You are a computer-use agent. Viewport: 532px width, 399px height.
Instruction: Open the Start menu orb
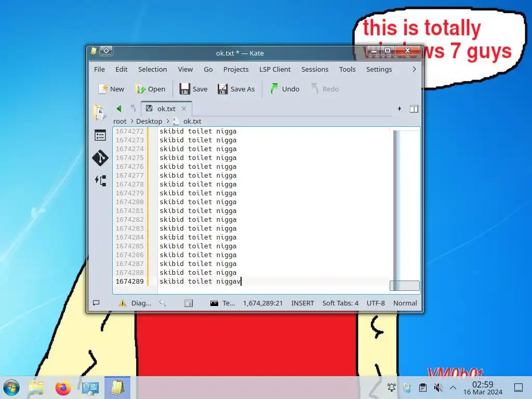tap(11, 388)
